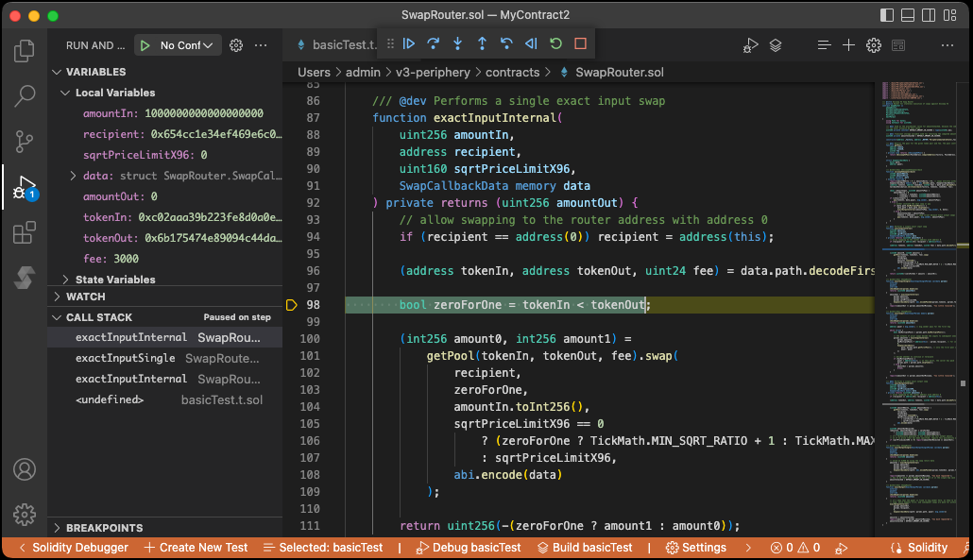
Task: Click the Step Over debug button
Action: pyautogui.click(x=434, y=43)
